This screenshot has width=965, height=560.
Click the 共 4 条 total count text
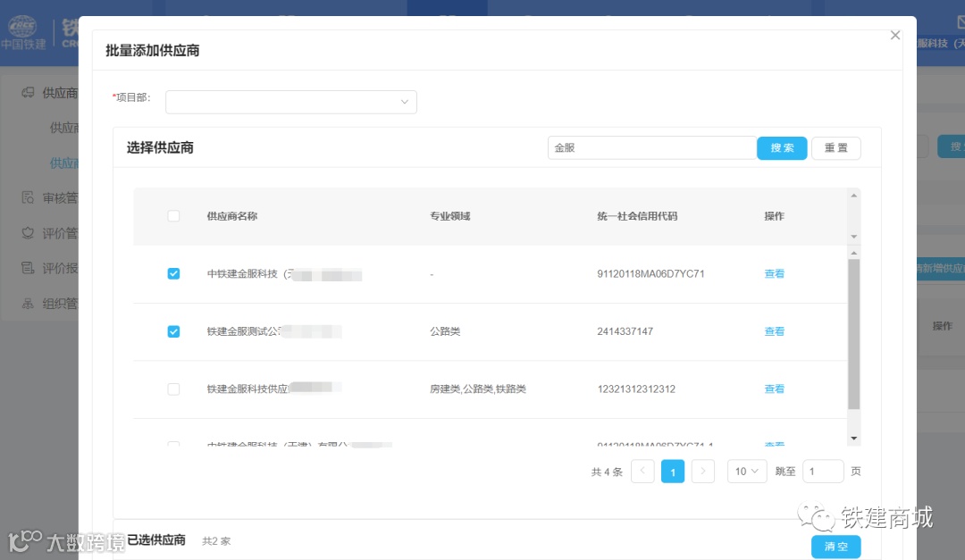(607, 472)
